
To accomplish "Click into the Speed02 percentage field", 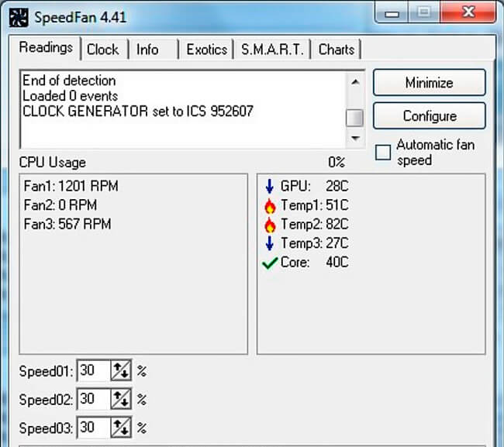I will (94, 399).
